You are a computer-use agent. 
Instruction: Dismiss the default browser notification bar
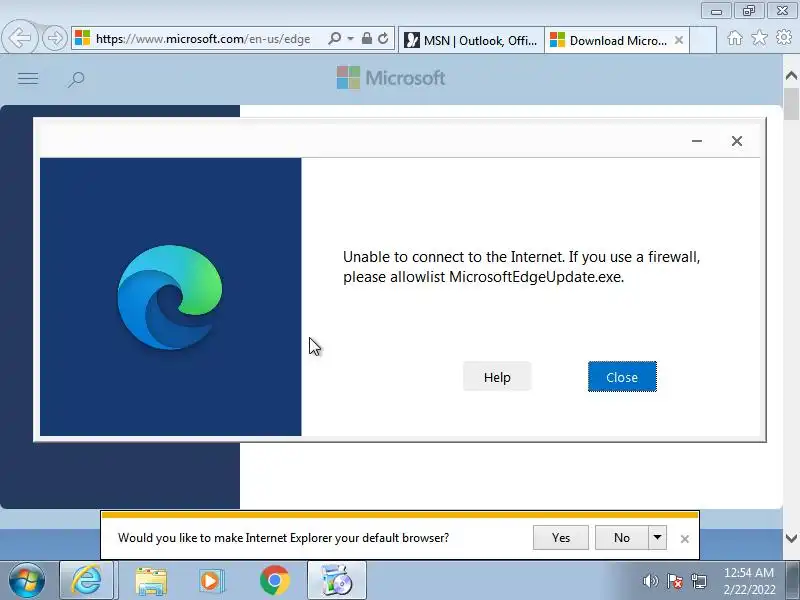(x=685, y=539)
